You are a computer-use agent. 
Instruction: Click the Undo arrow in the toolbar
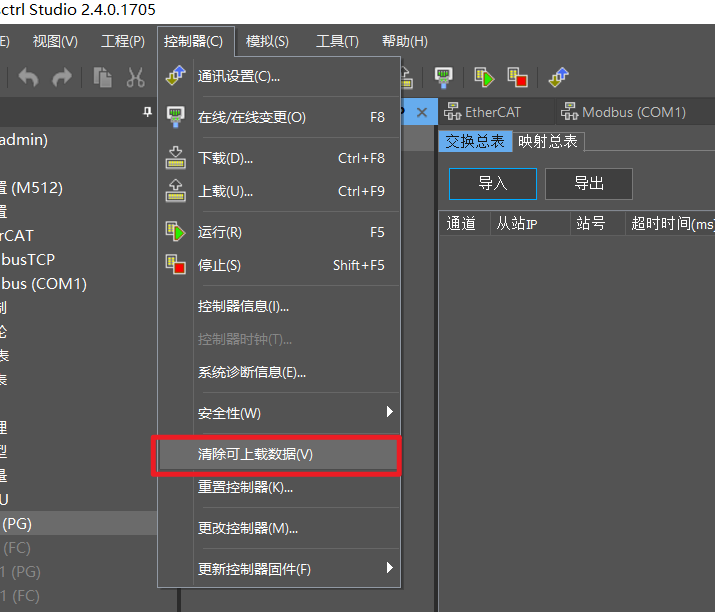[29, 77]
